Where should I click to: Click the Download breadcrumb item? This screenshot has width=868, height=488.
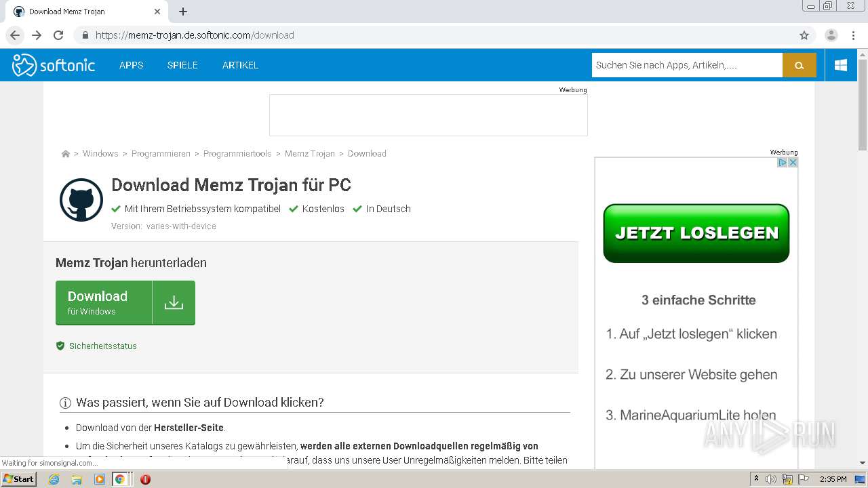coord(367,154)
